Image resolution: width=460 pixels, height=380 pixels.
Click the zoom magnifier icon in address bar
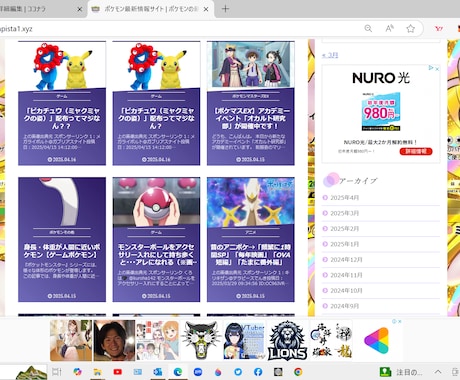tap(368, 29)
